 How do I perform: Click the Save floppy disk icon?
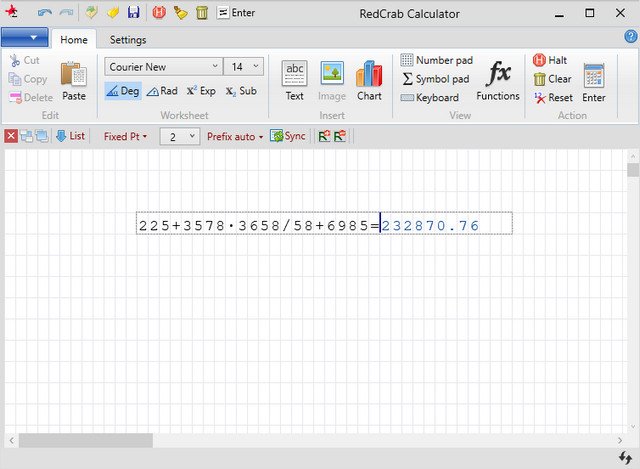[x=133, y=13]
